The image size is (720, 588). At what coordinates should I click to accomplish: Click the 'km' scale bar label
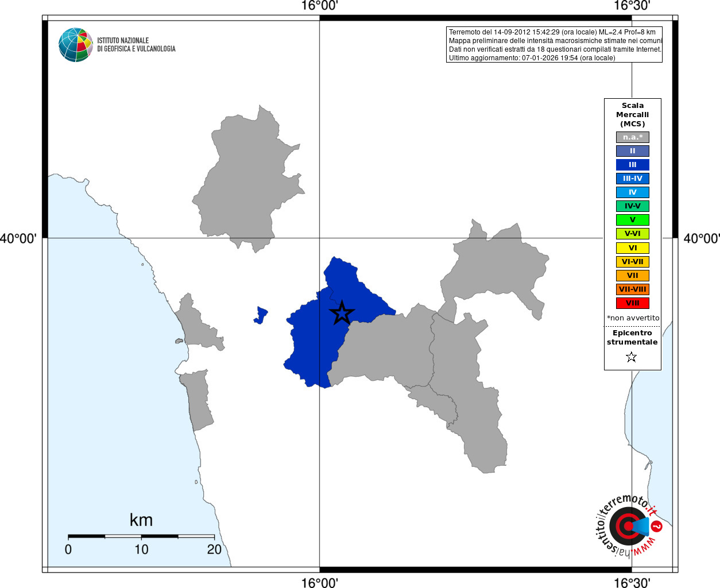(x=141, y=520)
